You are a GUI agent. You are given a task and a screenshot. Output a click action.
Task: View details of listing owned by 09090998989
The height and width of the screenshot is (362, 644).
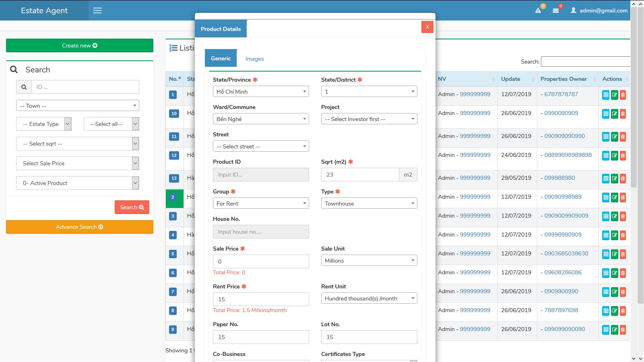(606, 197)
